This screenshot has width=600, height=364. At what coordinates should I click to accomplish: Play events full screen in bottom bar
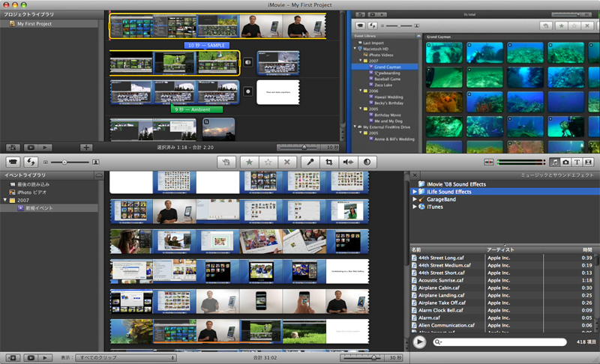pyautogui.click(x=31, y=358)
